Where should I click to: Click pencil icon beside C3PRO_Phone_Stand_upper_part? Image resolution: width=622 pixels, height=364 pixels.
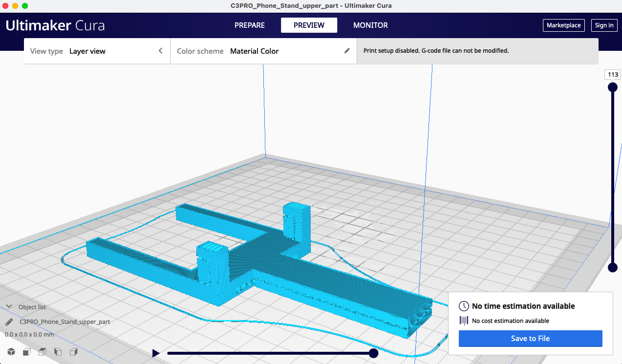(9, 322)
